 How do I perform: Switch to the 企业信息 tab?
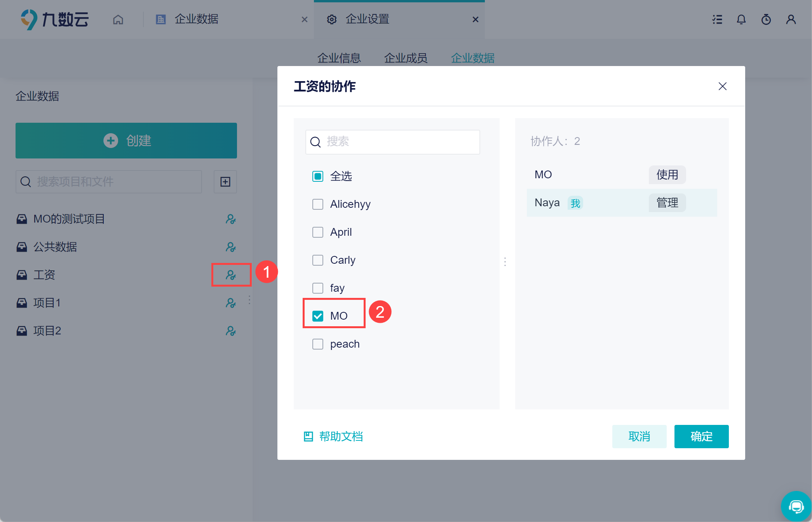pyautogui.click(x=339, y=58)
